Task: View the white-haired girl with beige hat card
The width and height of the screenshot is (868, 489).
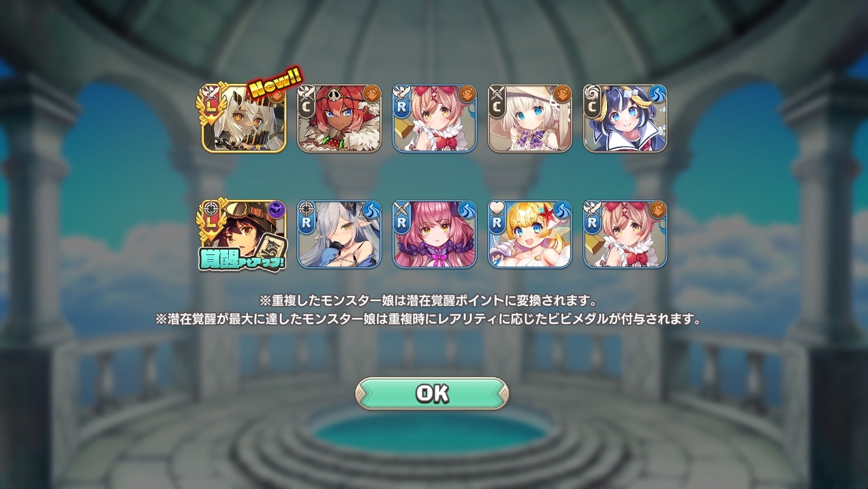Action: [530, 118]
